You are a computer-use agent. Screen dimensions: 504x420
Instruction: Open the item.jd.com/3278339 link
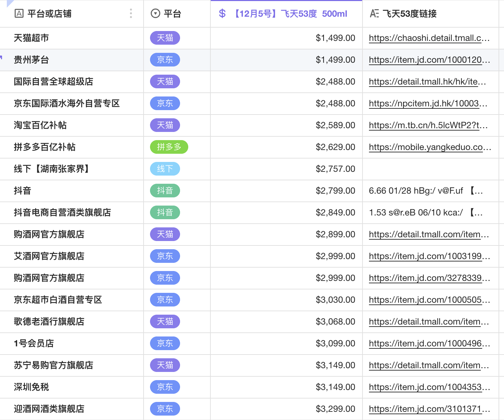[x=430, y=278]
